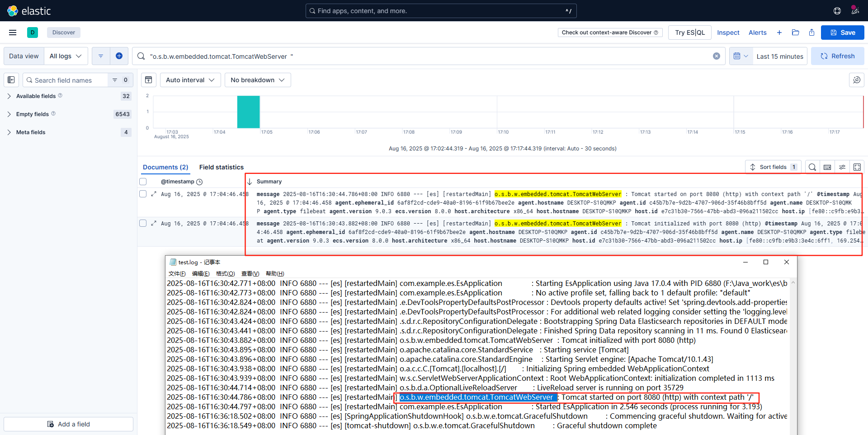Toggle the field list sidebar icon
Viewport: 868px width, 435px height.
[x=11, y=80]
